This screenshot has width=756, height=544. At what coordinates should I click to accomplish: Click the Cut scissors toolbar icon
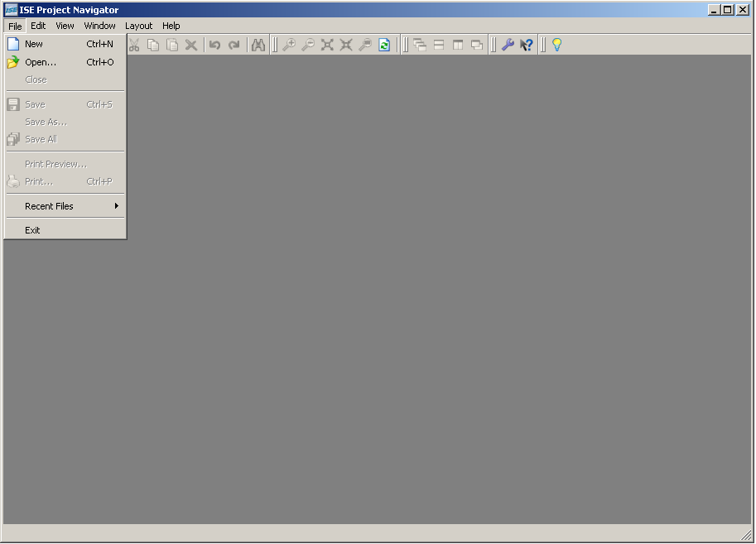click(x=134, y=45)
